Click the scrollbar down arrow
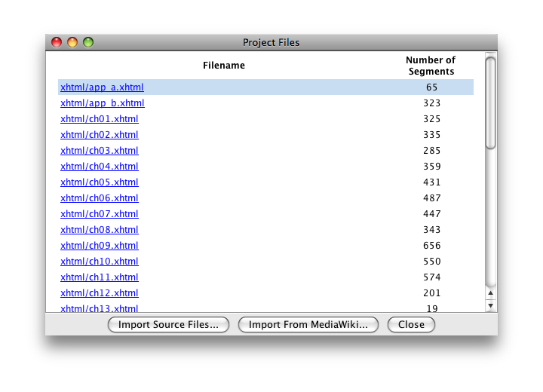 pos(491,305)
